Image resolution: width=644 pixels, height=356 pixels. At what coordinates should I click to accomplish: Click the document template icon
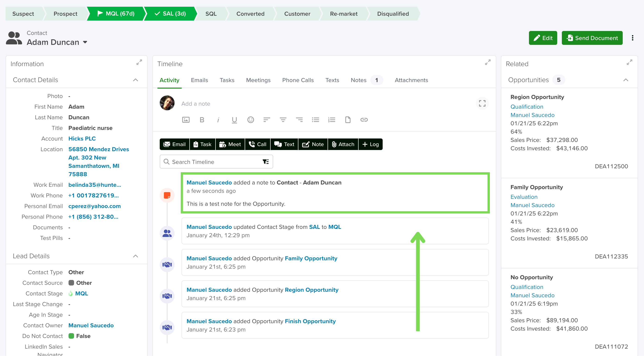click(x=348, y=120)
